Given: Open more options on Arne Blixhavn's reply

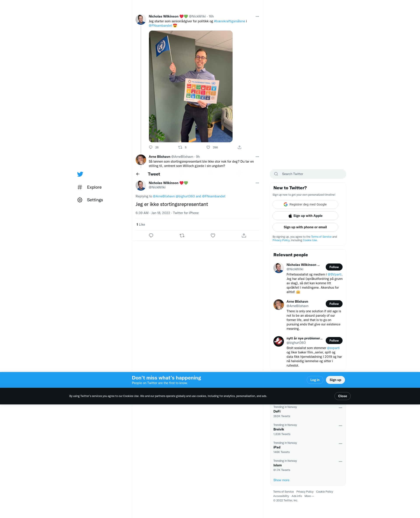Looking at the screenshot, I should tap(257, 157).
